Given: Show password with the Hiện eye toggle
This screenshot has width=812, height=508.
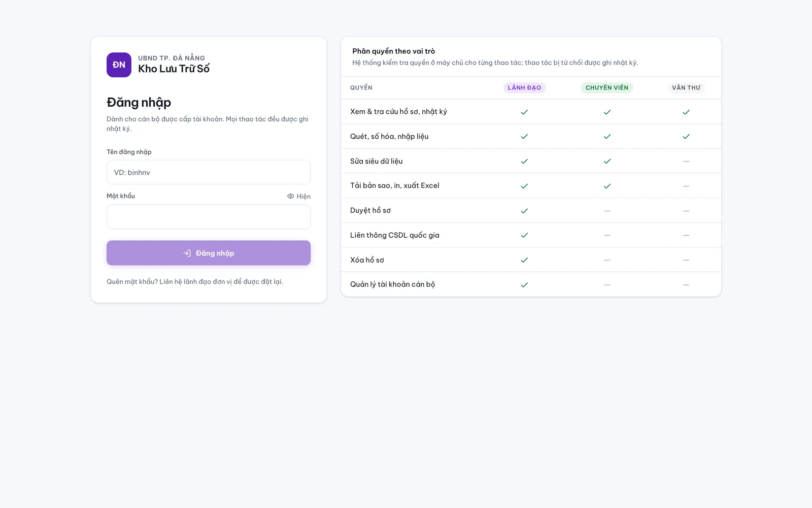Looking at the screenshot, I should click(x=299, y=197).
